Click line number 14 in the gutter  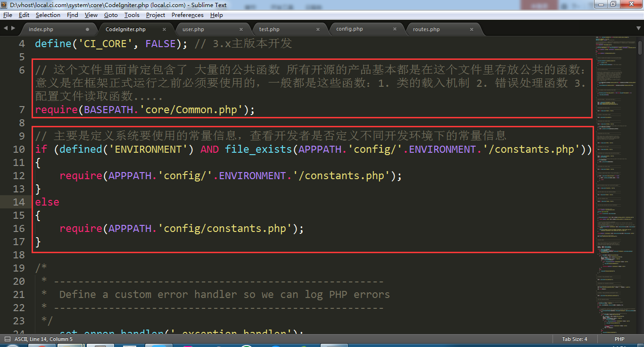pyautogui.click(x=19, y=202)
